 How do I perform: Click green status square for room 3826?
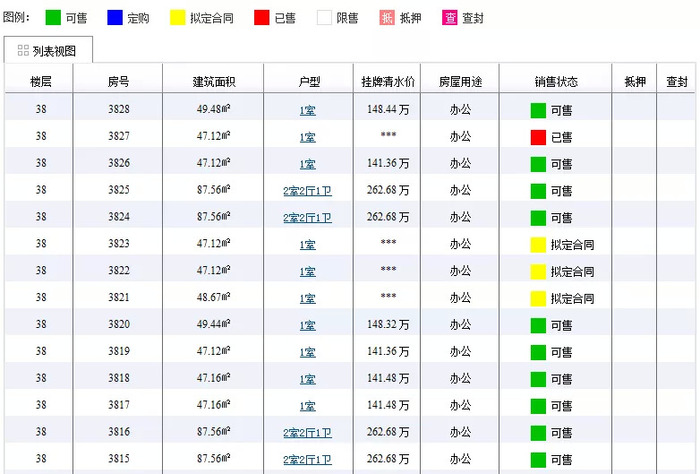point(538,164)
